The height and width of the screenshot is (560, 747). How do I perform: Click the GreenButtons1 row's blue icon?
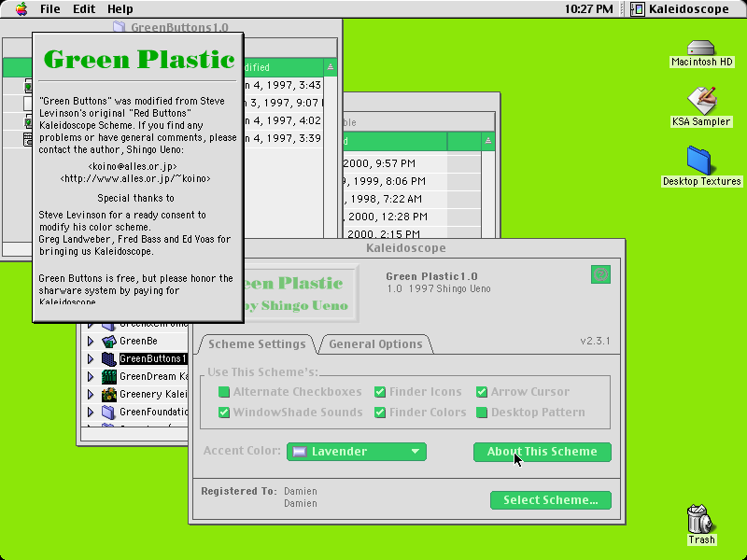click(109, 358)
